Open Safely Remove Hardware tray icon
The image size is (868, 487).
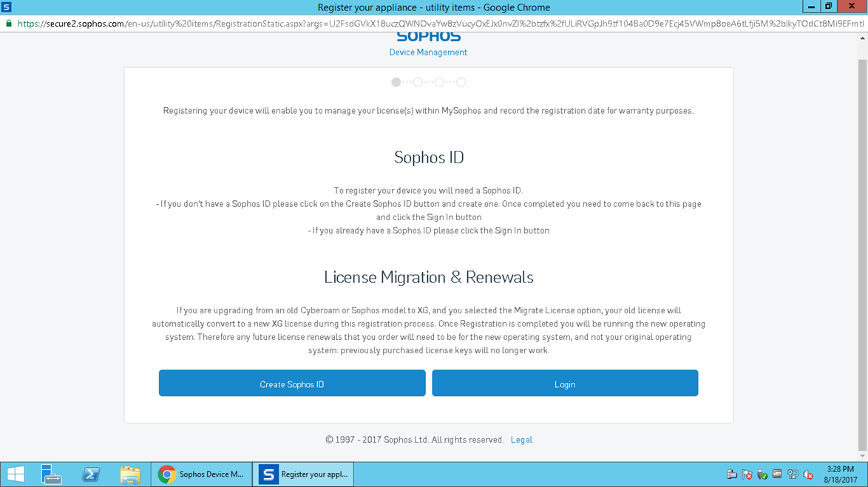pyautogui.click(x=762, y=474)
